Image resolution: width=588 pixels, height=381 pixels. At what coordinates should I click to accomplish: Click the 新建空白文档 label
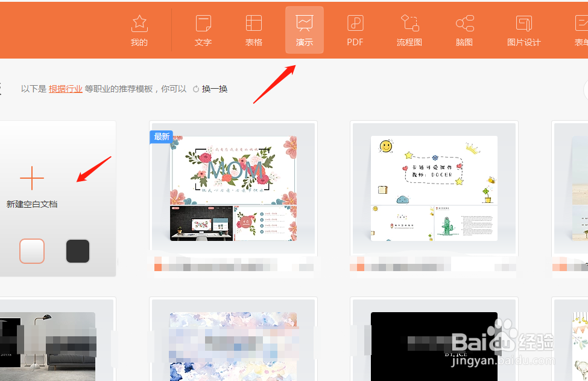pyautogui.click(x=32, y=204)
